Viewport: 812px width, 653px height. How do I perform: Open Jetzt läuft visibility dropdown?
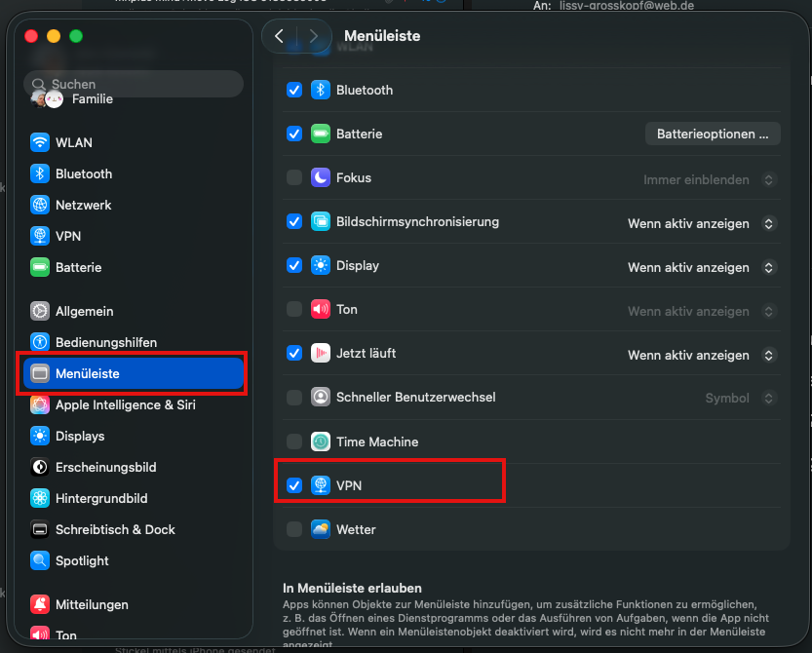pyautogui.click(x=701, y=355)
